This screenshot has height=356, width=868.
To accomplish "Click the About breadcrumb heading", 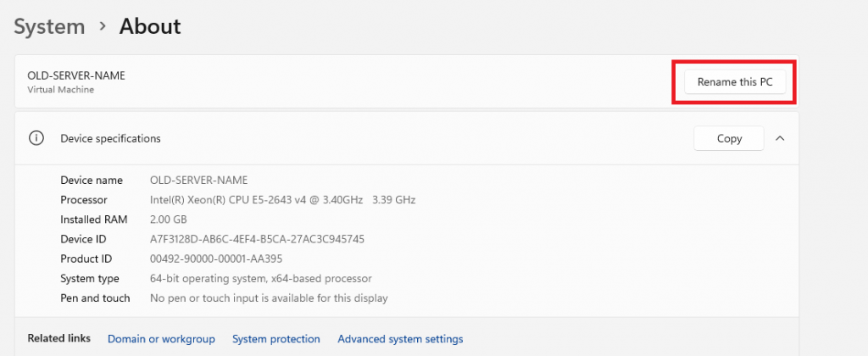I will click(150, 26).
